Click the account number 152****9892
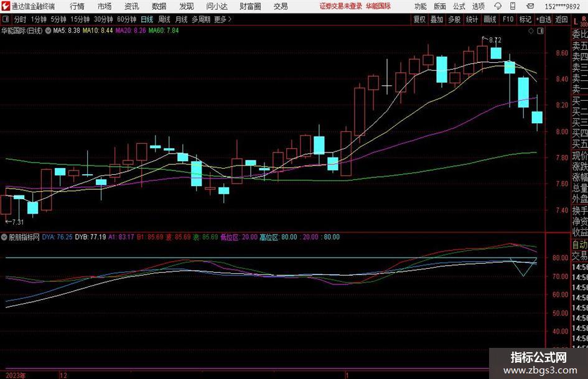Image resolution: width=588 pixels, height=379 pixels. [x=562, y=6]
